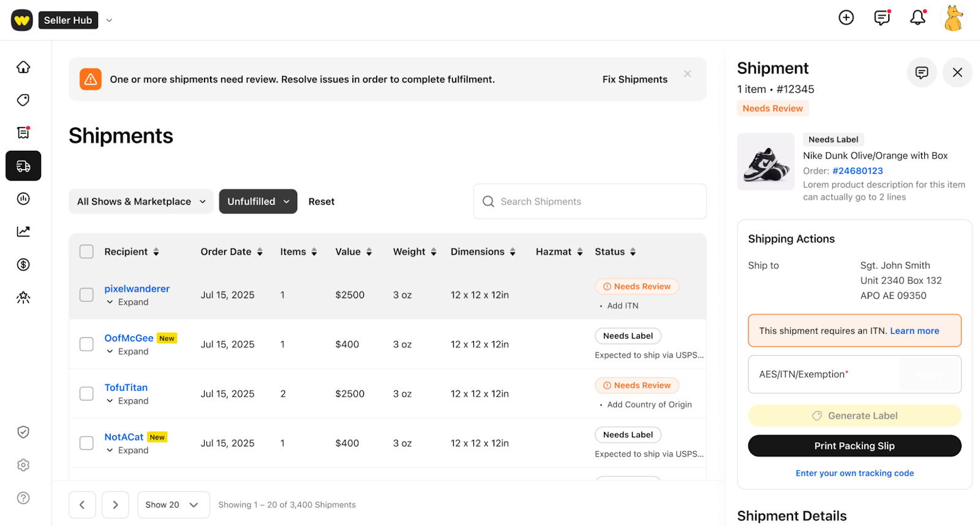The height and width of the screenshot is (526, 980).
Task: Open the shipment panel message icon
Action: 921,73
